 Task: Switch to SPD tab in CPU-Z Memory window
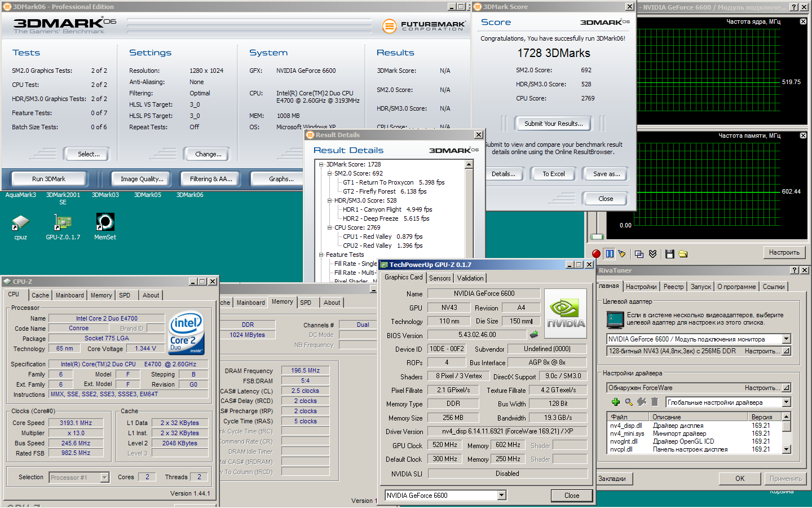[306, 303]
